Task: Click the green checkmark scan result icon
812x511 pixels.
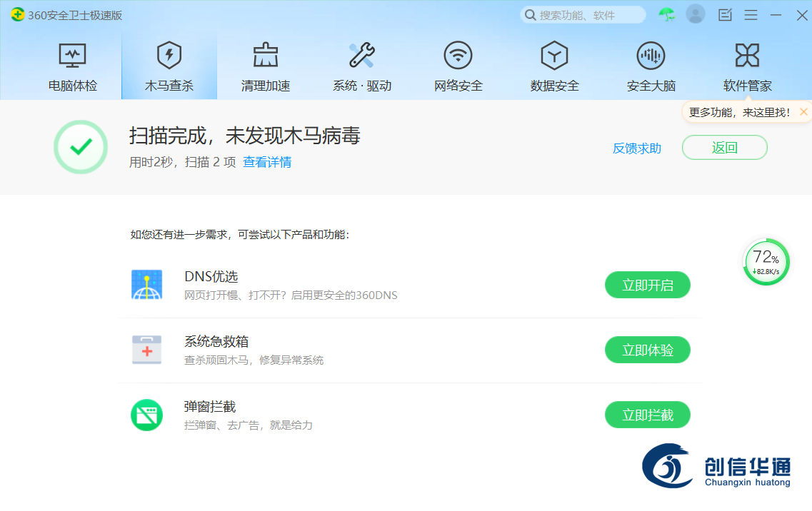Action: pos(81,147)
